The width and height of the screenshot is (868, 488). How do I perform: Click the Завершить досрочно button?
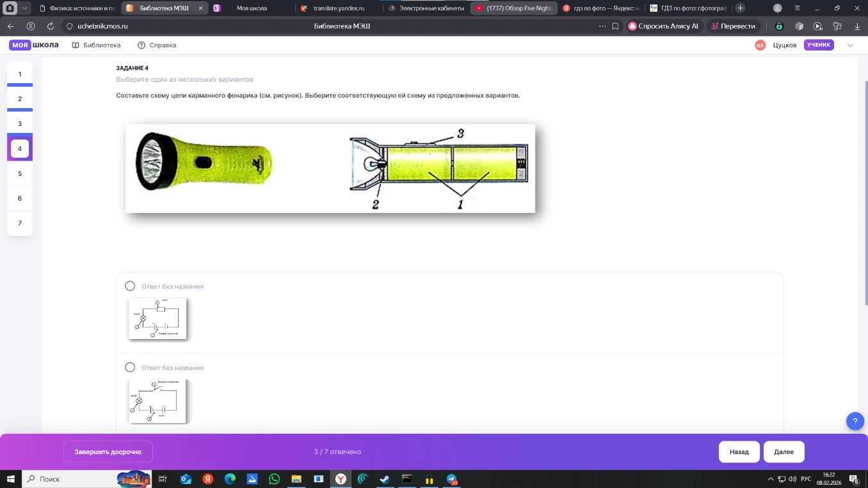point(108,452)
